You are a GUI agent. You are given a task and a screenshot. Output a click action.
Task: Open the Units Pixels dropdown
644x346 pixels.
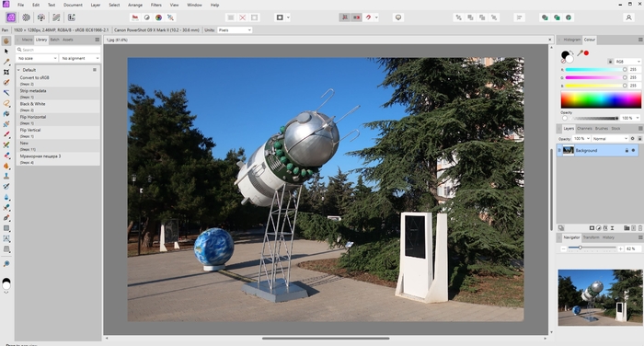tap(234, 30)
